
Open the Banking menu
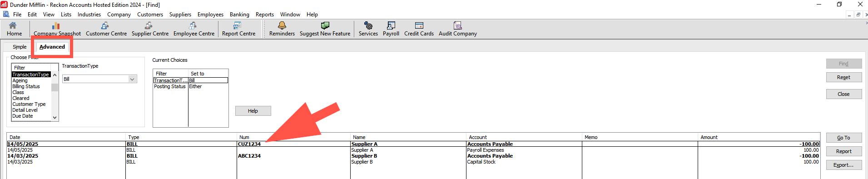239,15
